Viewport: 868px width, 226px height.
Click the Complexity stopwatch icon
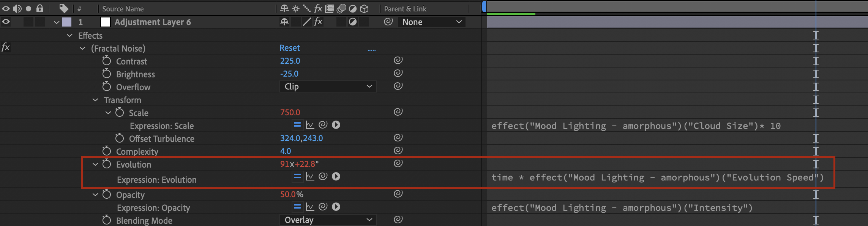click(x=107, y=151)
